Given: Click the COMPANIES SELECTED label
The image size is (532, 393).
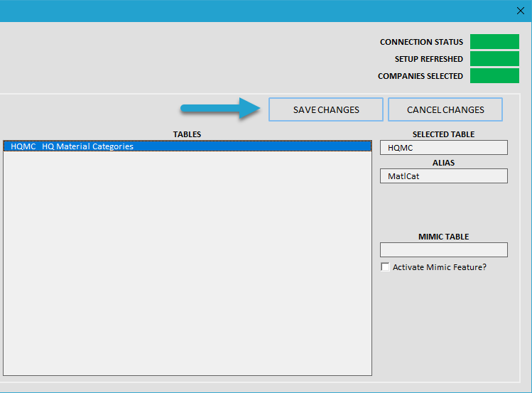Looking at the screenshot, I should coord(420,76).
